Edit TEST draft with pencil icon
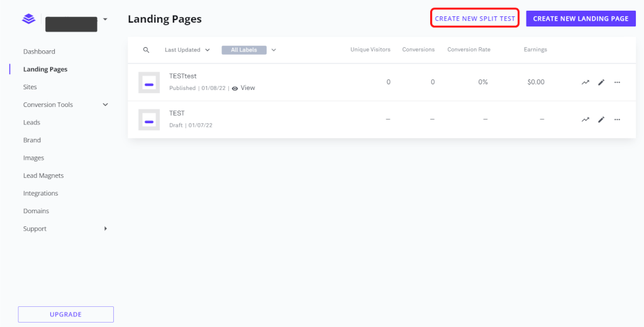644x327 pixels. 601,119
